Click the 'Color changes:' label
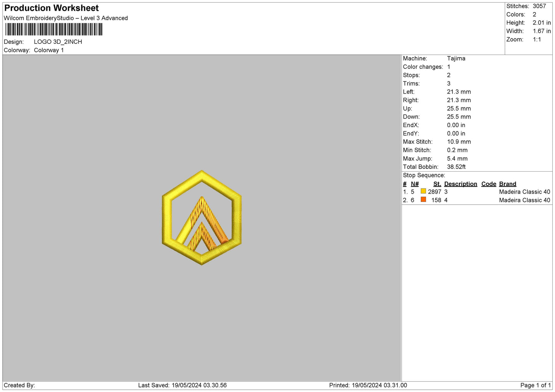This screenshot has height=392, width=555. point(423,67)
